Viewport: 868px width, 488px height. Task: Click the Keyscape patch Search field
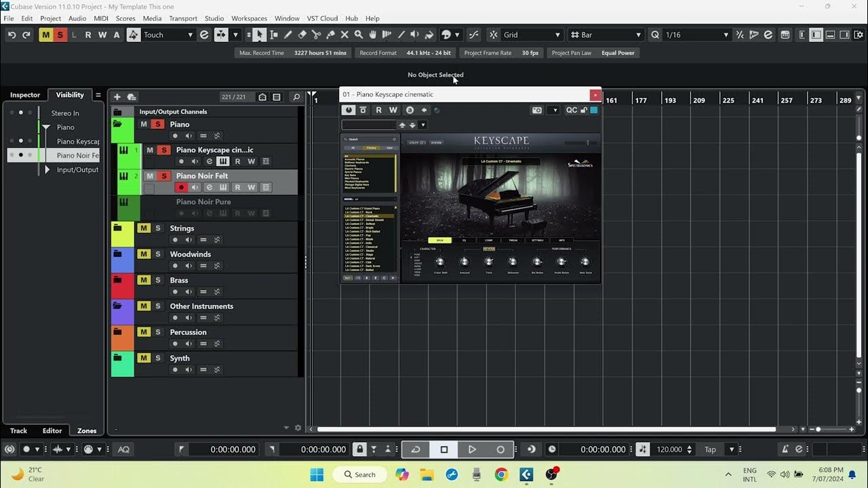pyautogui.click(x=370, y=139)
